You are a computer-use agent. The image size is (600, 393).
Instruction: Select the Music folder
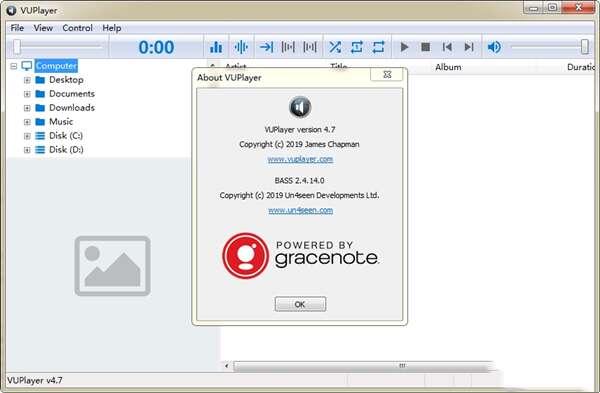pyautogui.click(x=61, y=122)
